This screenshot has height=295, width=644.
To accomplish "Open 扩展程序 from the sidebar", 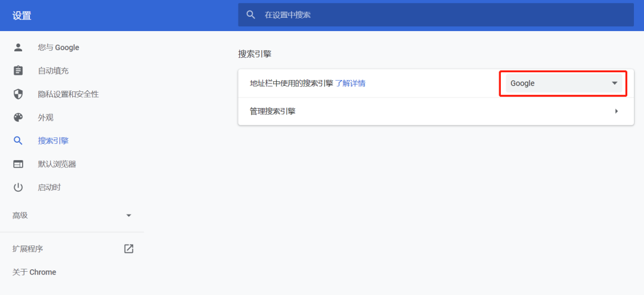I will [27, 248].
